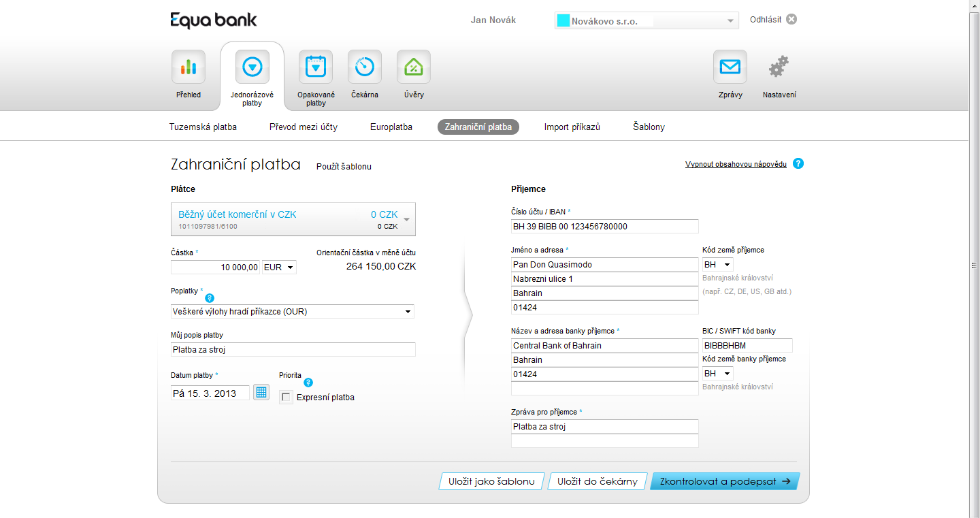Viewport: 980px width, 518px height.
Task: Click the Můj popis platby field
Action: (x=293, y=349)
